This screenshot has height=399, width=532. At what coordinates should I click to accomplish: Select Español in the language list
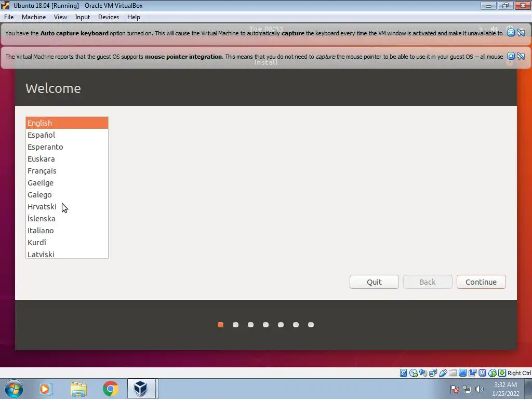[x=67, y=135]
